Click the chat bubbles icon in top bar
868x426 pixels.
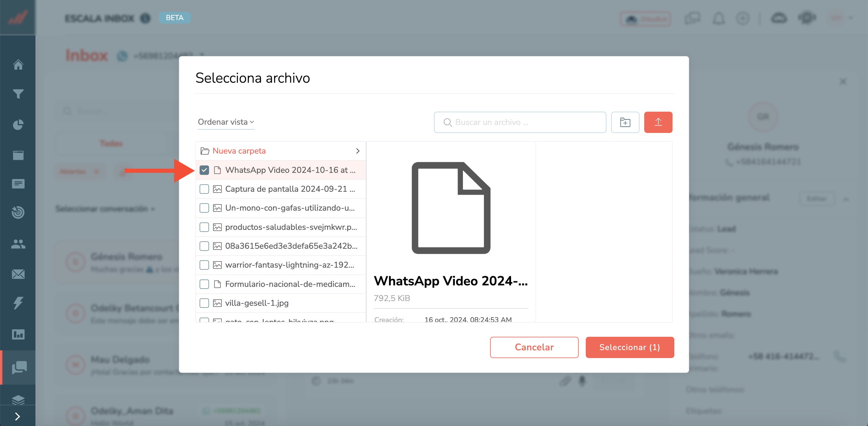pyautogui.click(x=692, y=18)
